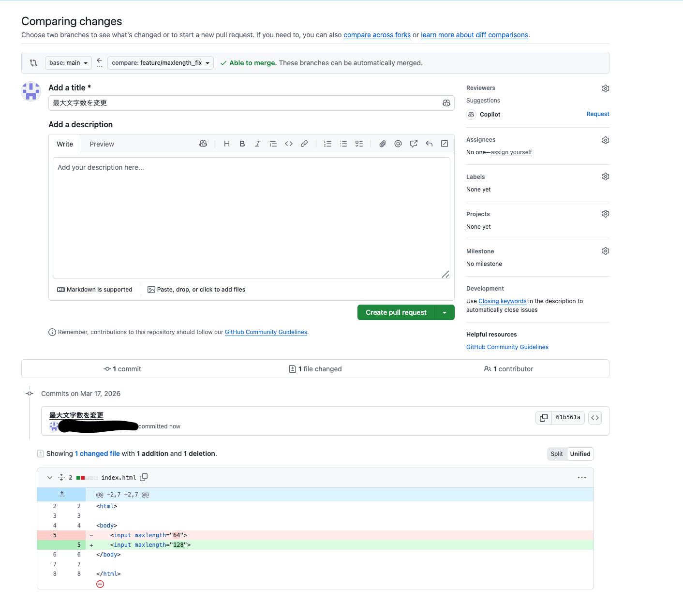Image resolution: width=683 pixels, height=616 pixels.
Task: Apply italic formatting in the description
Action: (258, 144)
